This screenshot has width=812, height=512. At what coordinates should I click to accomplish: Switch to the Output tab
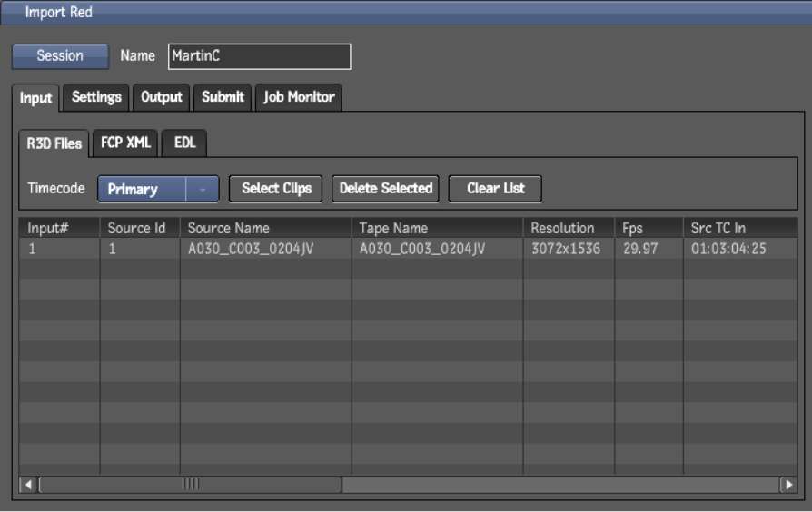click(x=162, y=97)
